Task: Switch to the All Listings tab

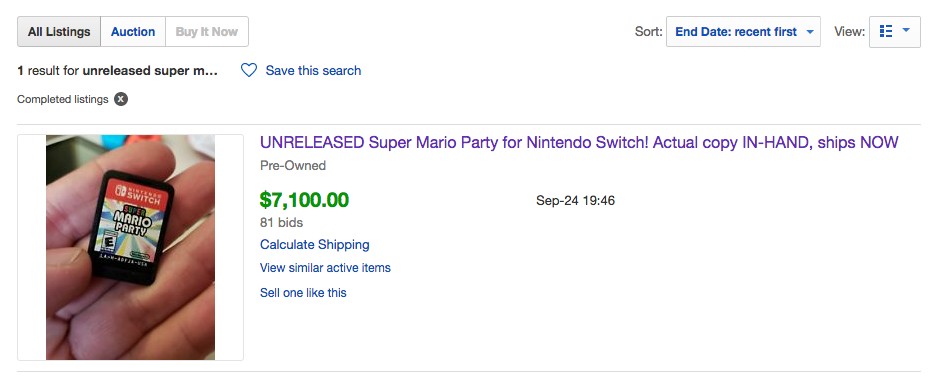Action: (x=59, y=32)
